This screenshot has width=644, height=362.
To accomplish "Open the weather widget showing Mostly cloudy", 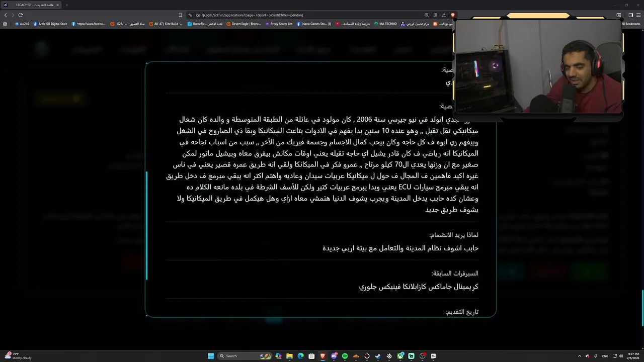I will click(x=18, y=356).
